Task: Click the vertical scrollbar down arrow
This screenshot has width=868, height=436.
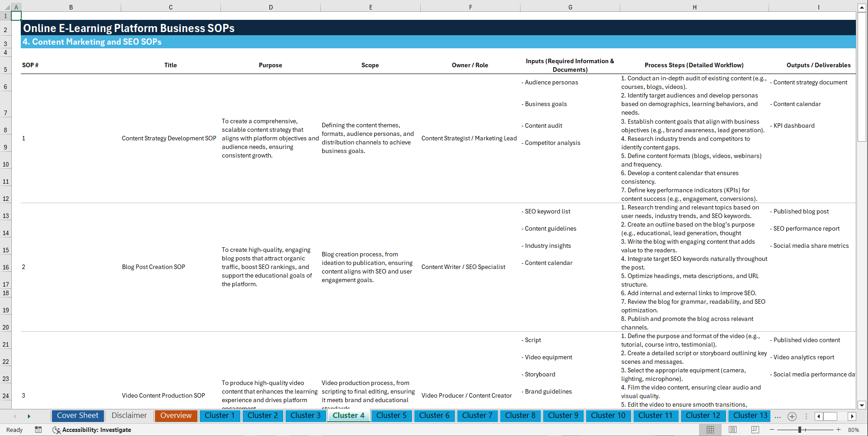Action: (x=862, y=405)
